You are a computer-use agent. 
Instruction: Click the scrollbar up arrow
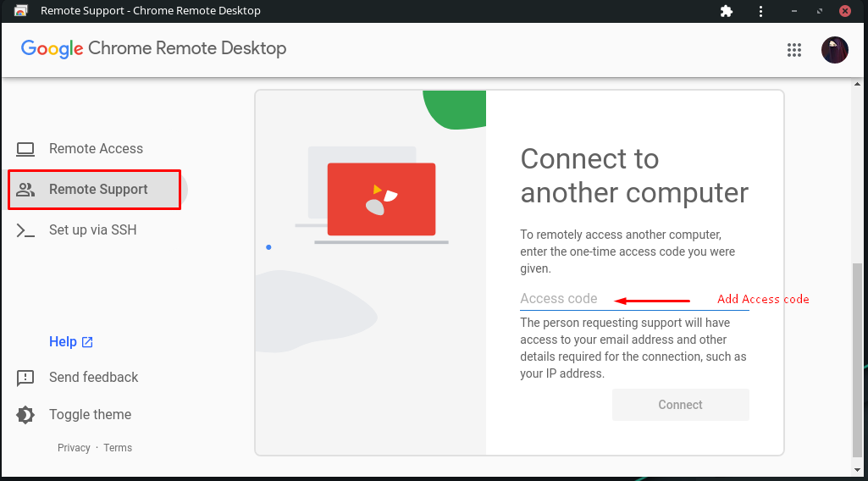coord(858,84)
